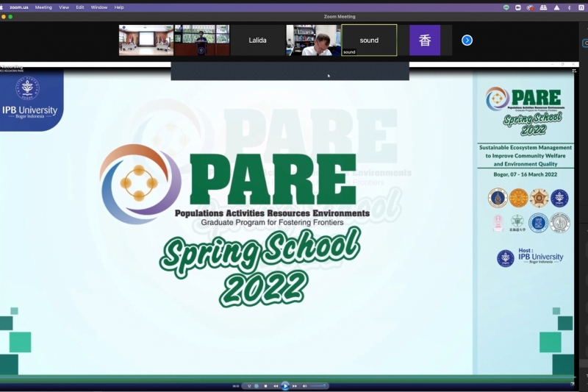The width and height of the screenshot is (588, 392).
Task: Open the Window menu in the menu bar
Action: tap(98, 7)
